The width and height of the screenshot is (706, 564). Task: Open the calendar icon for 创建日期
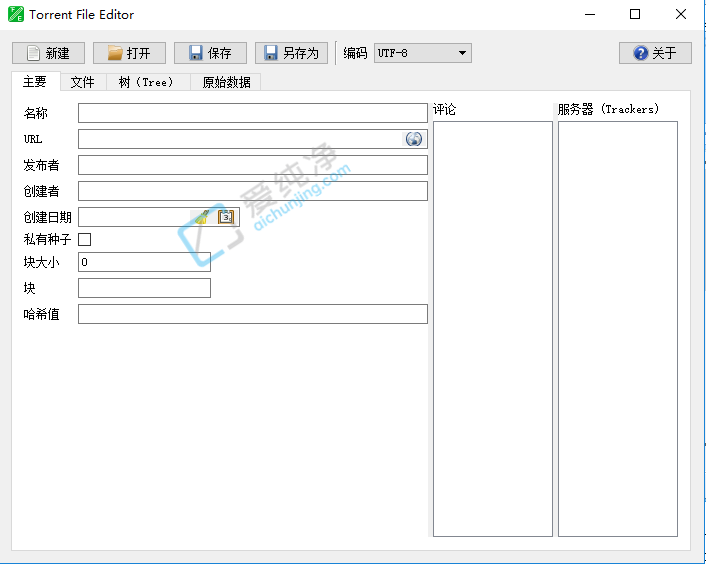226,217
